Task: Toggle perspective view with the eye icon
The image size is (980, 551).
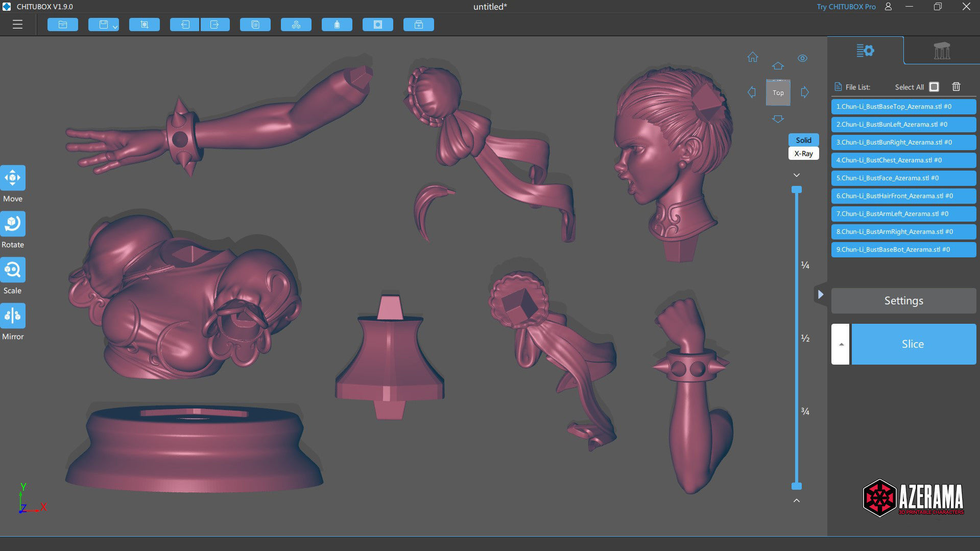Action: [803, 58]
